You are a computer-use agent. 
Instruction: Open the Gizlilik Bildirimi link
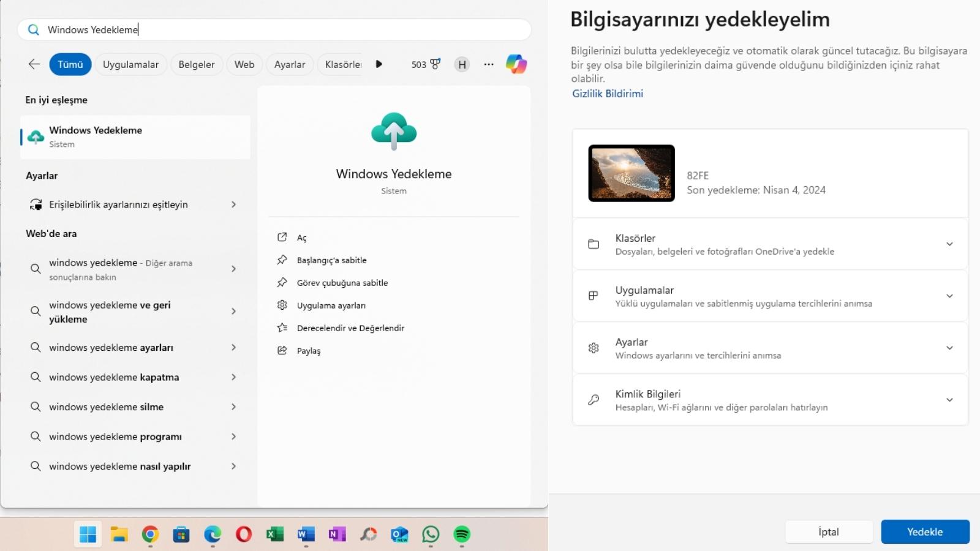(608, 94)
